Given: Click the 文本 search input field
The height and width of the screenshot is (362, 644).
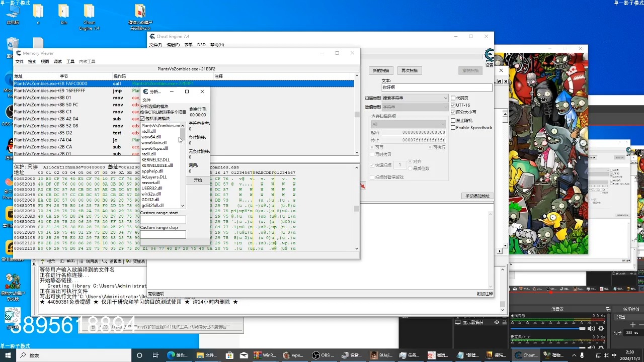Looking at the screenshot, I should (x=436, y=87).
